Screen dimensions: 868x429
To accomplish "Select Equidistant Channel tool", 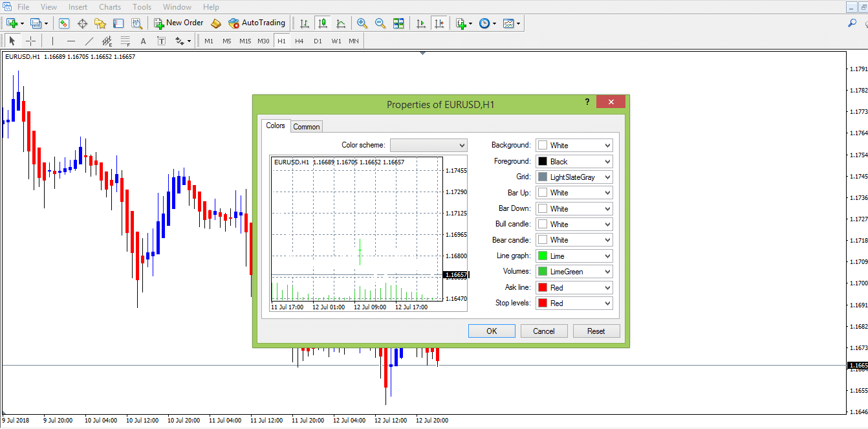I will pos(107,41).
